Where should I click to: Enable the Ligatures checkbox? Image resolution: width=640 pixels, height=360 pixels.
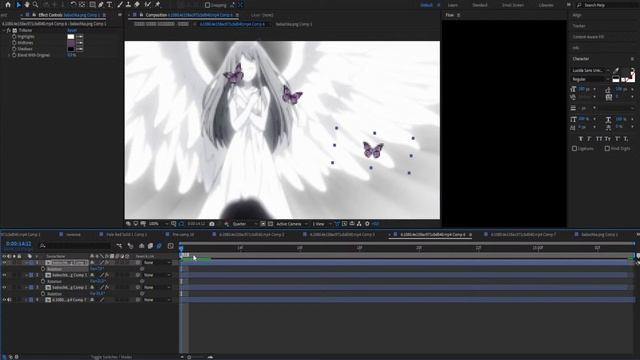tap(575, 149)
